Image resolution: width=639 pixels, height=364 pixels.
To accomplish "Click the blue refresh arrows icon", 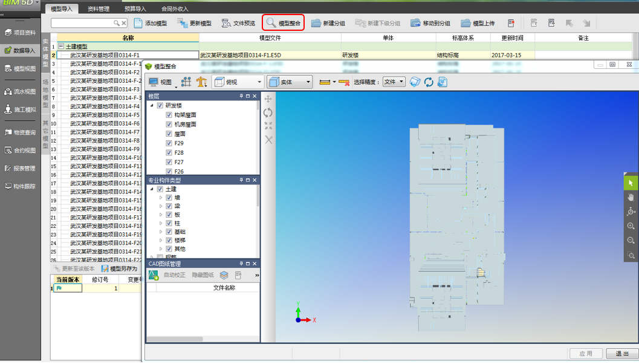I will click(429, 82).
